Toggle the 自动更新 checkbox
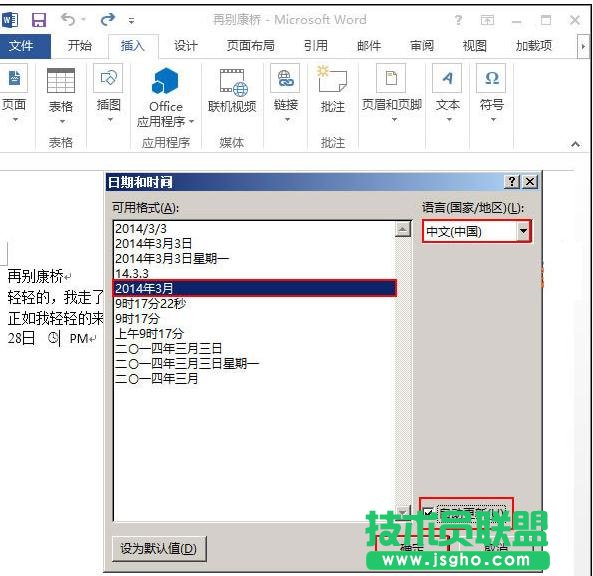Viewport: 593px width, 576px height. (428, 512)
